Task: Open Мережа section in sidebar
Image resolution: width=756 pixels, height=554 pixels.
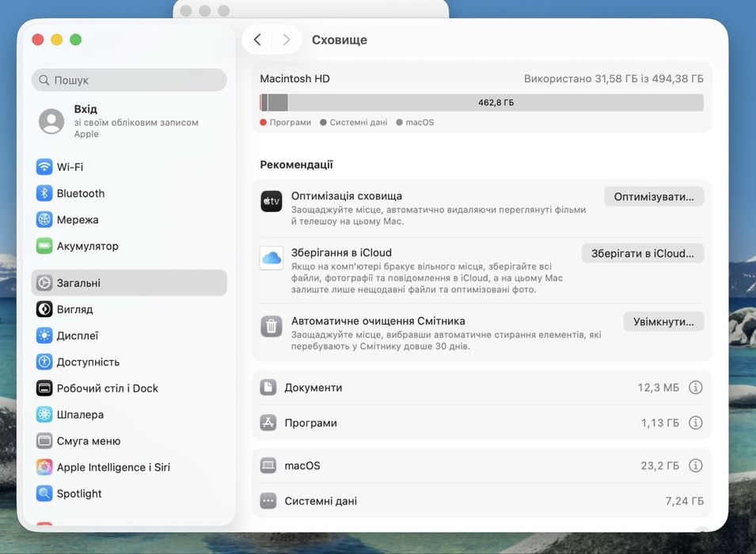Action: point(129,220)
